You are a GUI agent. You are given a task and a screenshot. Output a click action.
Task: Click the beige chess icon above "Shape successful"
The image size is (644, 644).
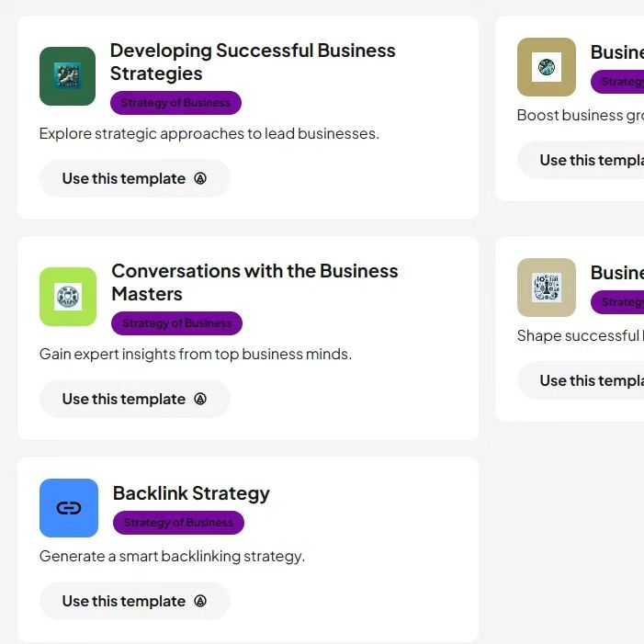coord(547,288)
